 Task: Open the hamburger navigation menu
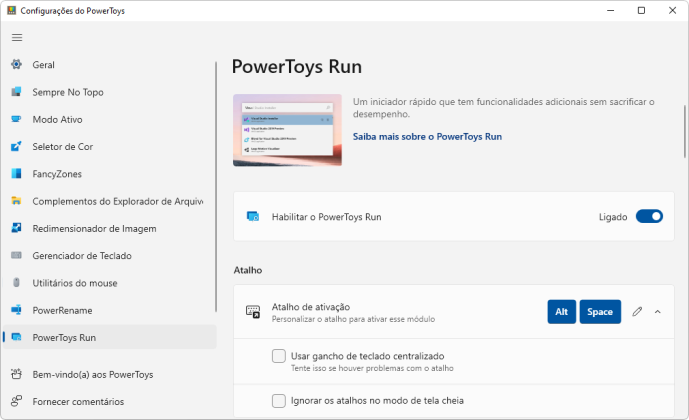(x=17, y=37)
